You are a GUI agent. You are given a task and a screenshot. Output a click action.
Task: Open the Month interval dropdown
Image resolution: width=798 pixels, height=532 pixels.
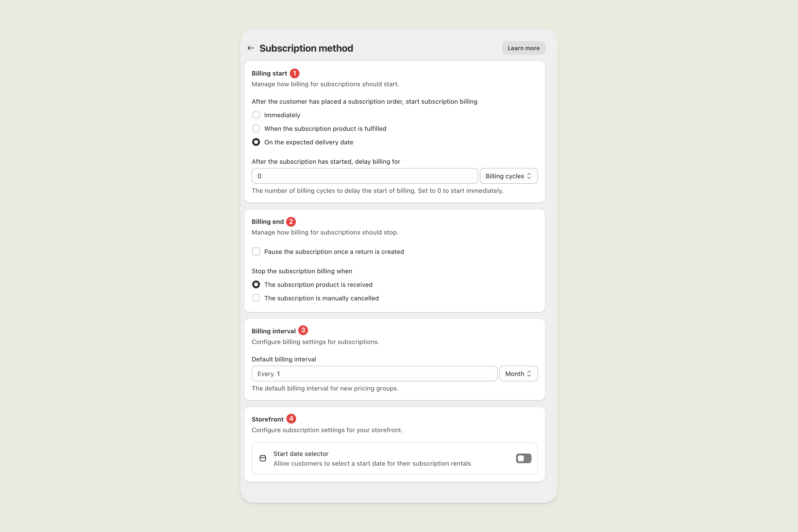click(518, 373)
